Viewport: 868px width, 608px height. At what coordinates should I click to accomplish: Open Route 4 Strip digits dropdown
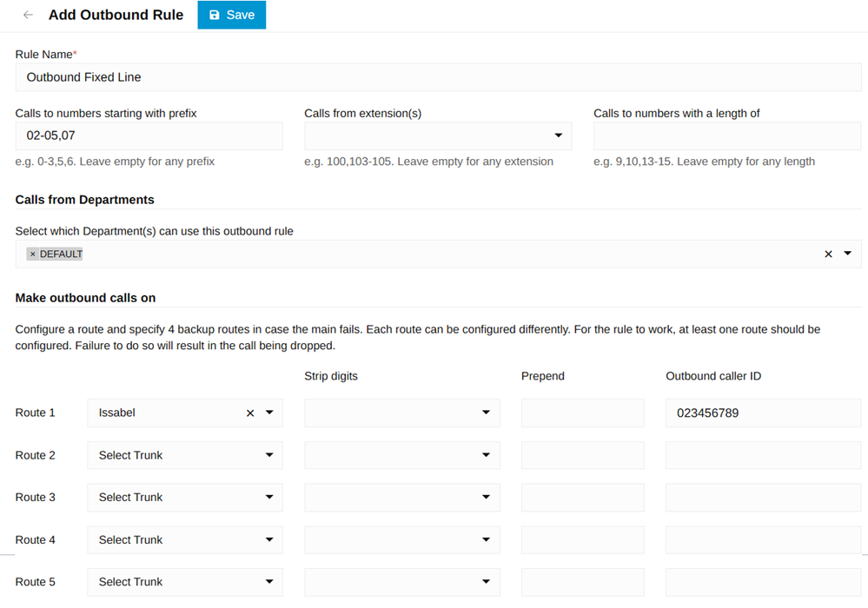402,540
